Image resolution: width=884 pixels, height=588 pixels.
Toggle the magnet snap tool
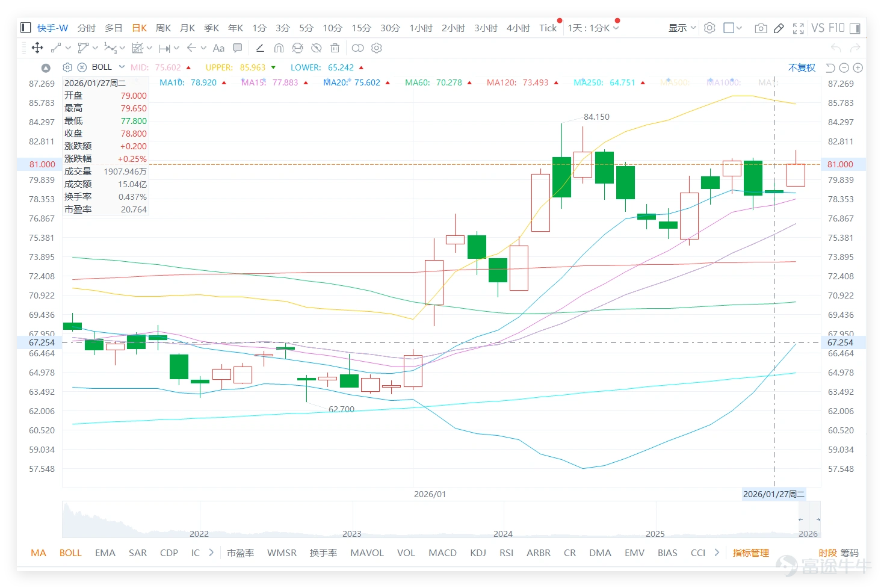[x=279, y=48]
